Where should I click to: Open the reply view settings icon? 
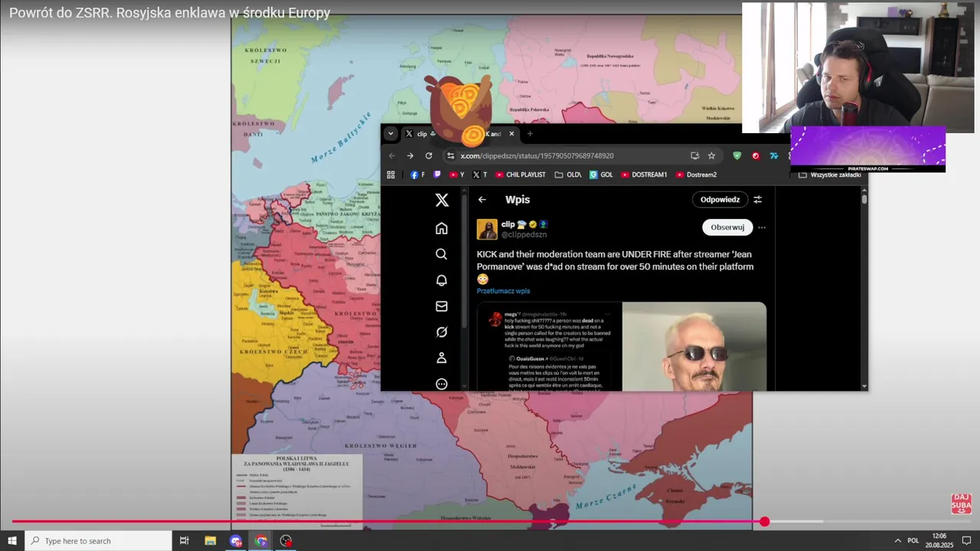(757, 200)
